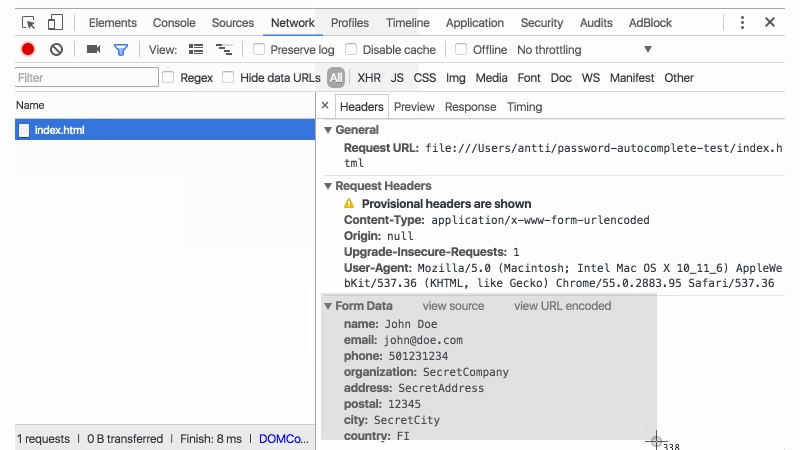800x450 pixels.
Task: Check the Disable cache checkbox
Action: click(351, 49)
